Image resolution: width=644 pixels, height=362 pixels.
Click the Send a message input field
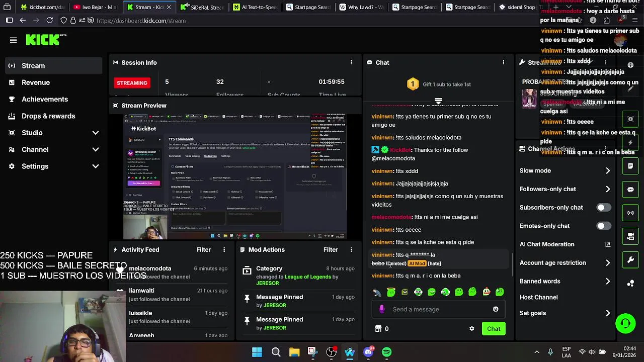pos(438,309)
